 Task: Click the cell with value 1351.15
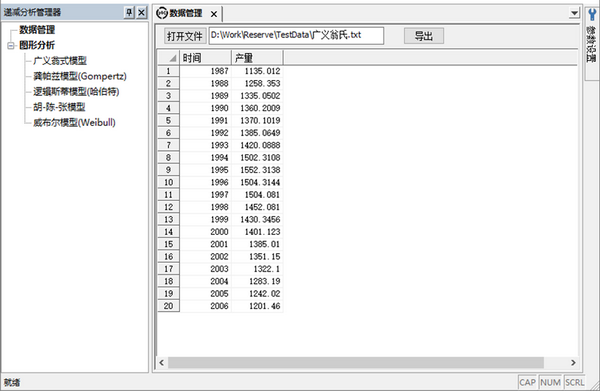coord(257,257)
